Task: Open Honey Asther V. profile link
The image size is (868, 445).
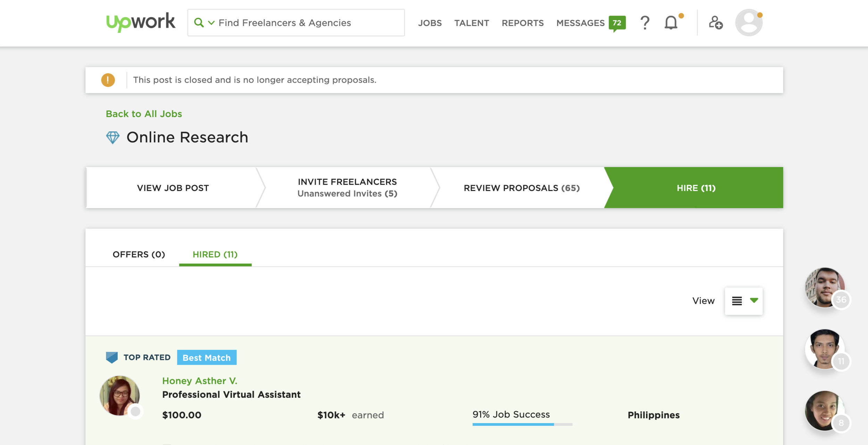Action: 200,381
